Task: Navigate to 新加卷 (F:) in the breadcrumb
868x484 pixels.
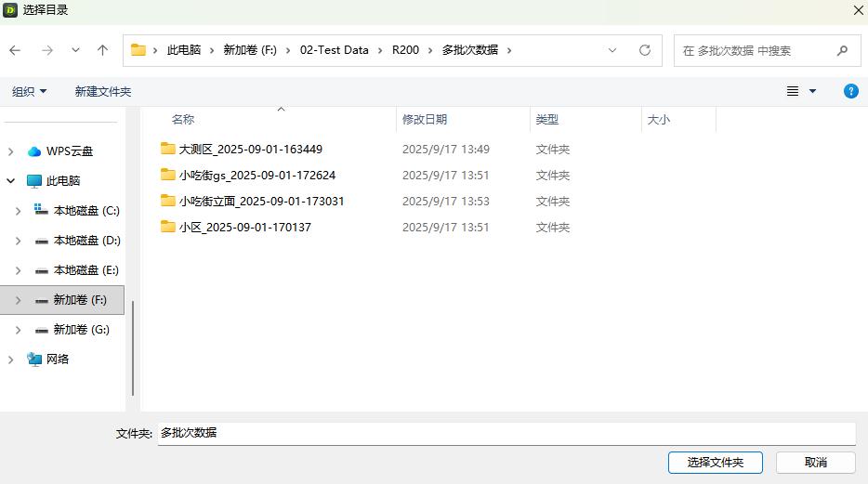Action: [250, 50]
